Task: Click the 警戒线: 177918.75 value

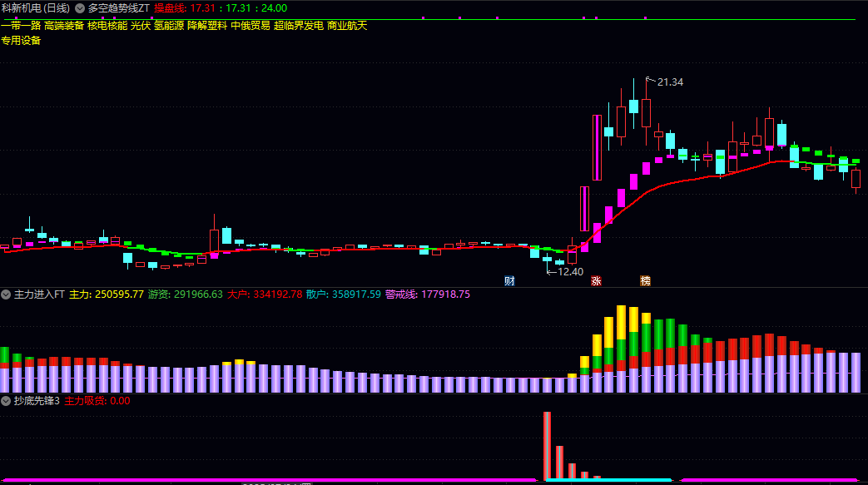Action: pyautogui.click(x=428, y=294)
